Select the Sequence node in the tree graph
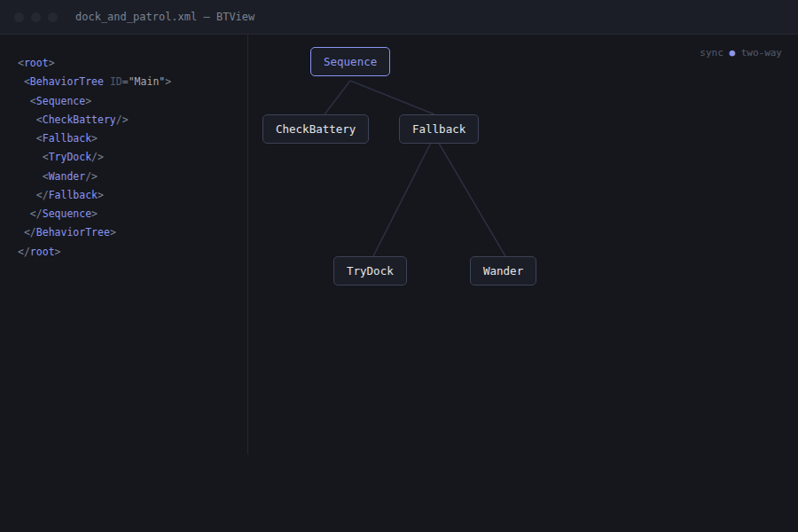This screenshot has height=532, width=798. point(350,61)
